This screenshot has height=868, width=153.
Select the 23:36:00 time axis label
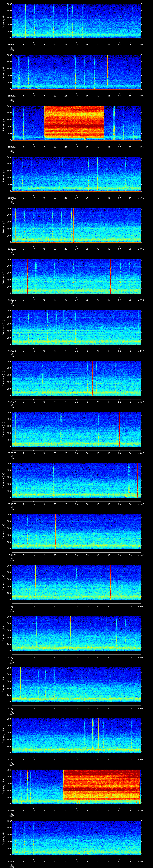(12, 300)
